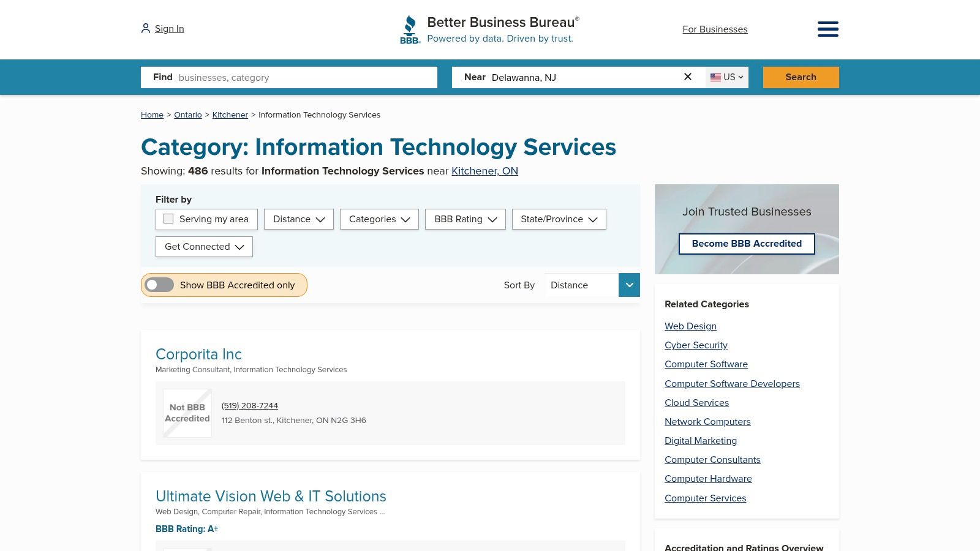Screen dimensions: 980x551
Task: Open the For Businesses menu
Action: 715,29
